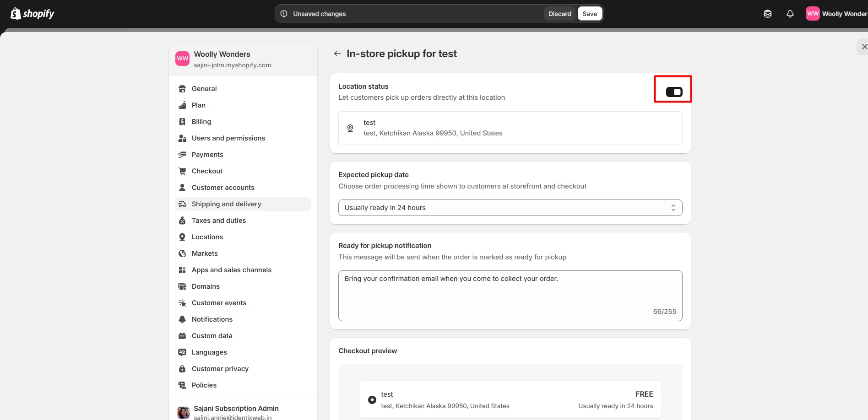This screenshot has width=868, height=420.
Task: Select the test pickup radio button
Action: (372, 400)
